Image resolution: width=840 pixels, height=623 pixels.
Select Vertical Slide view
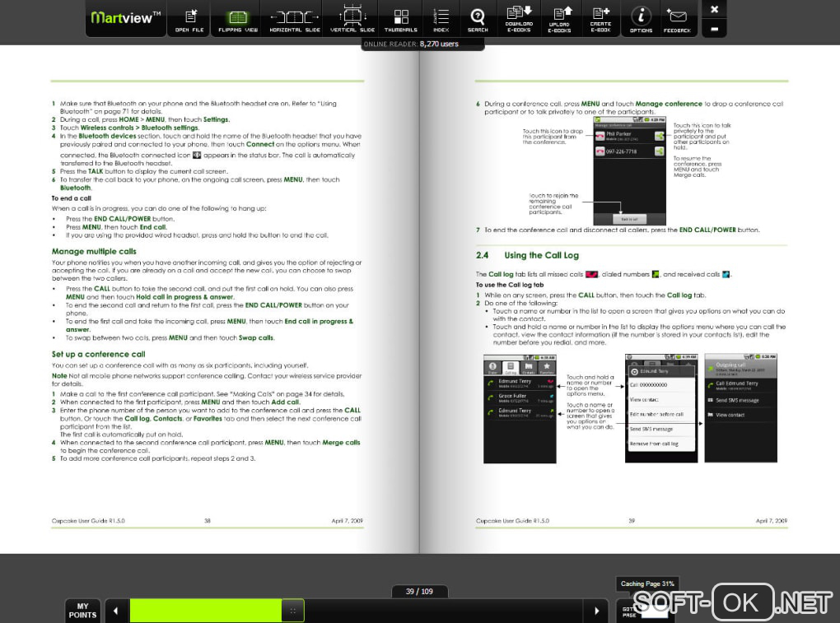pos(352,21)
